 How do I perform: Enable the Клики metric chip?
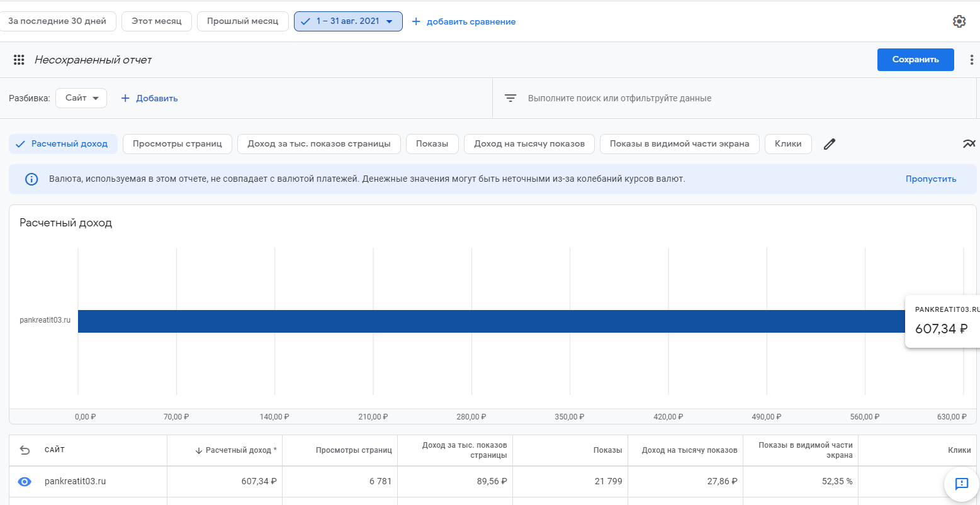(787, 144)
